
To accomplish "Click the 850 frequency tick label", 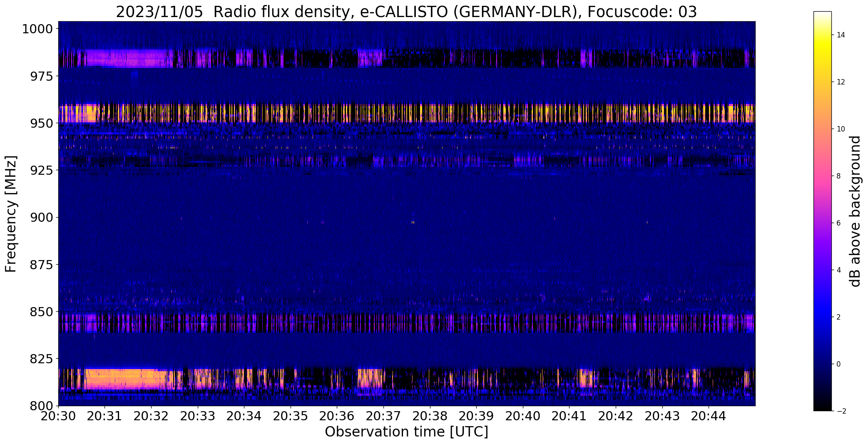I will click(41, 311).
